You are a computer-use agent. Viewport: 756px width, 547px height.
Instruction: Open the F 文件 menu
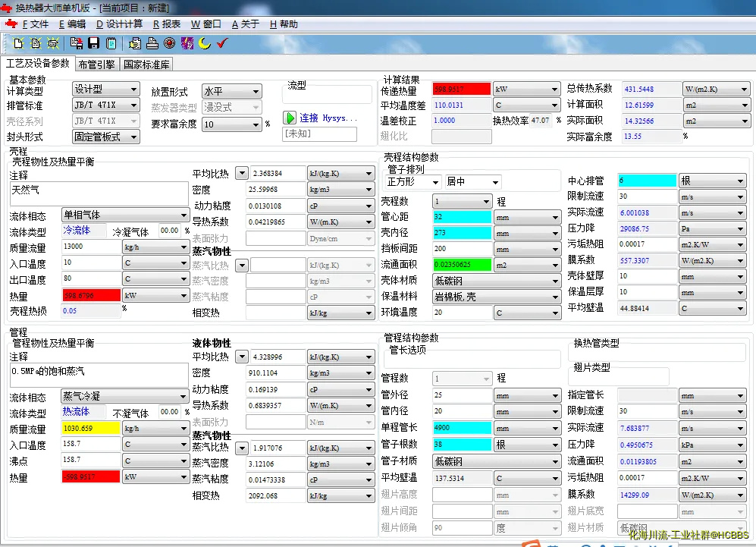36,24
